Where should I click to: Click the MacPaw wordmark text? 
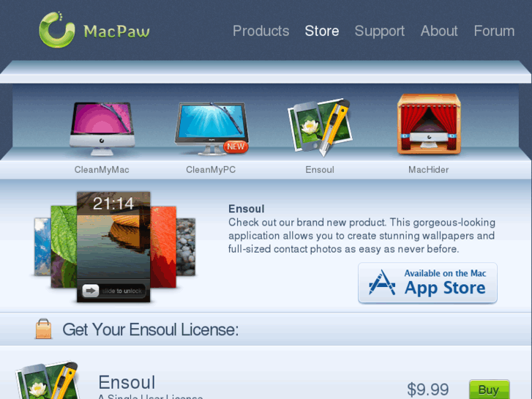(116, 31)
